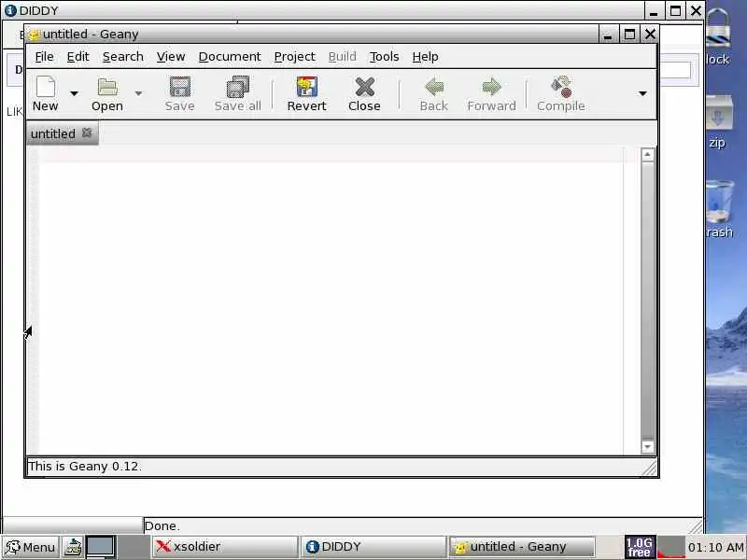Screen dimensions: 747x560
Task: Click the desktop pager monitor icon
Action: (x=101, y=547)
